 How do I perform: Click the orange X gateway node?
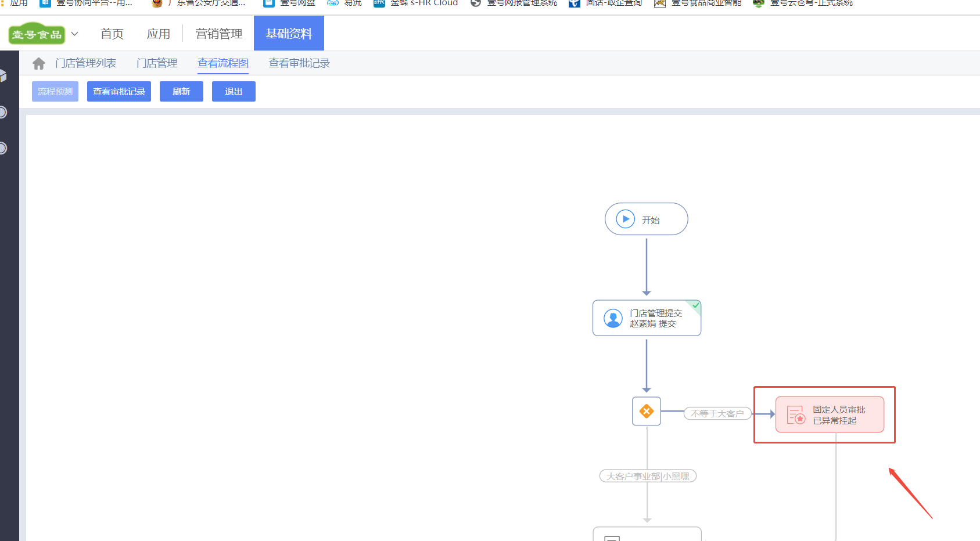(x=646, y=412)
